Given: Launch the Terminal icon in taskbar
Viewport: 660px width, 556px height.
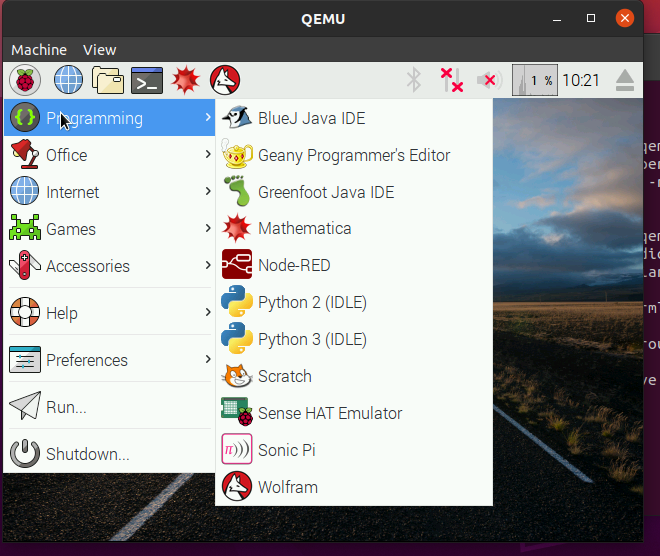Looking at the screenshot, I should [147, 80].
